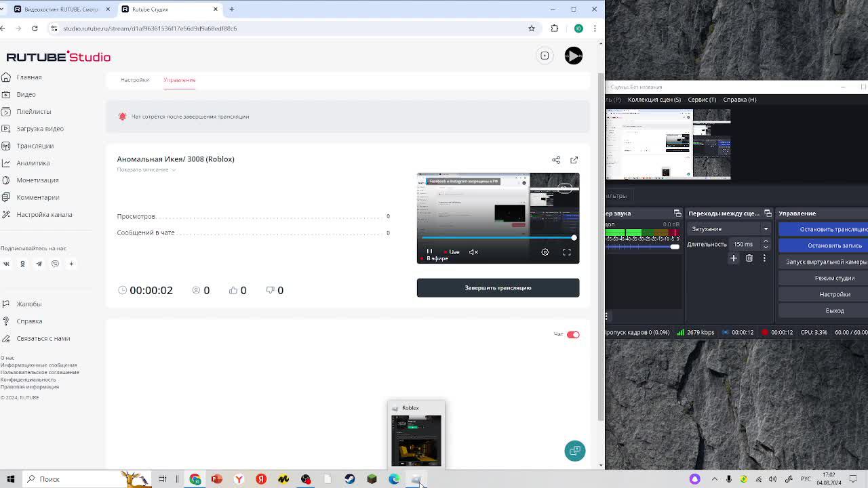Open Монетизация in sidebar
868x488 pixels.
point(37,180)
